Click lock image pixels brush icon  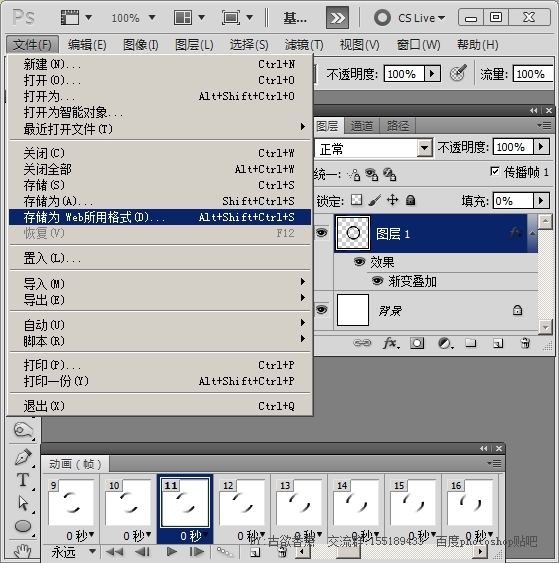(x=374, y=200)
